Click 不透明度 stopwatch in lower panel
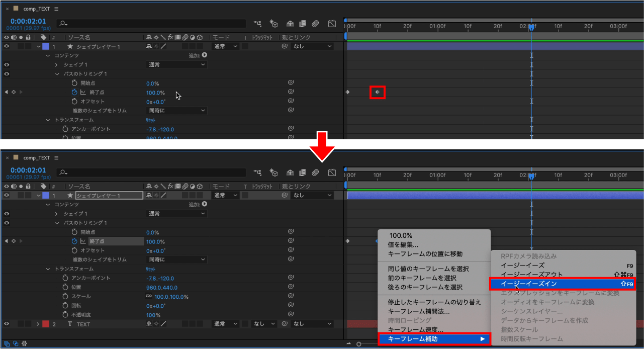The width and height of the screenshot is (644, 349). click(x=65, y=315)
